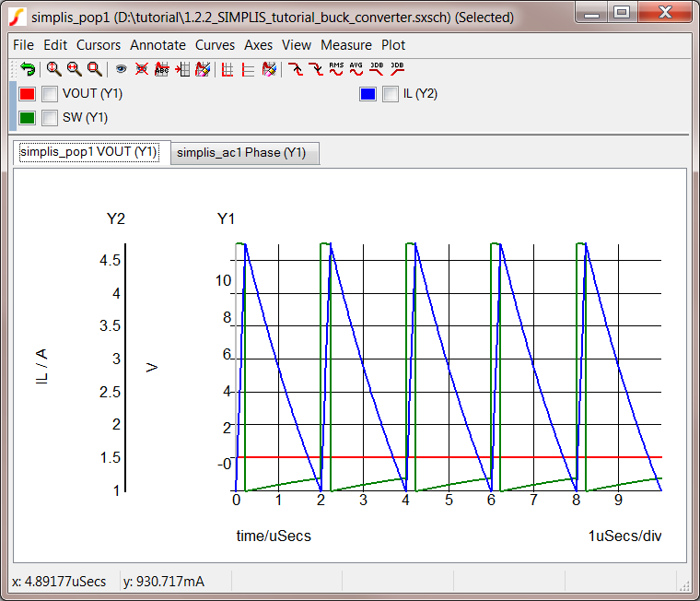Click the SIMPLIS app icon in title bar
The image size is (700, 601).
click(x=17, y=17)
